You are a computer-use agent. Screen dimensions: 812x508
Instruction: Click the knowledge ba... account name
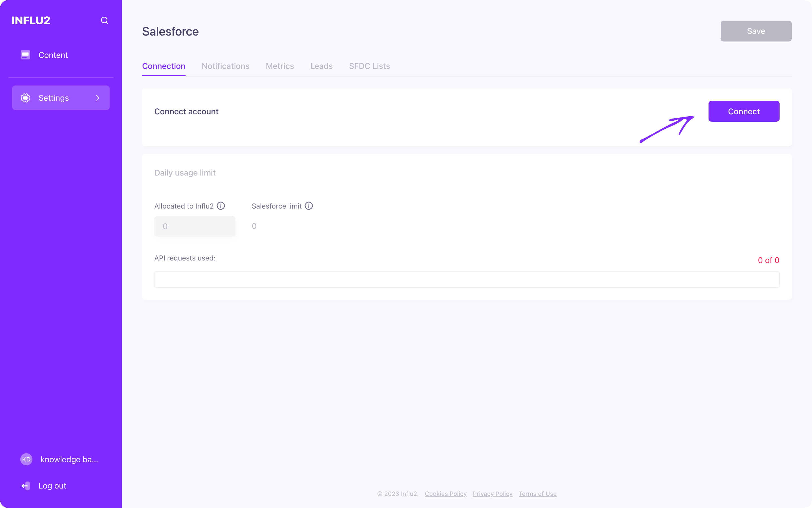click(69, 459)
